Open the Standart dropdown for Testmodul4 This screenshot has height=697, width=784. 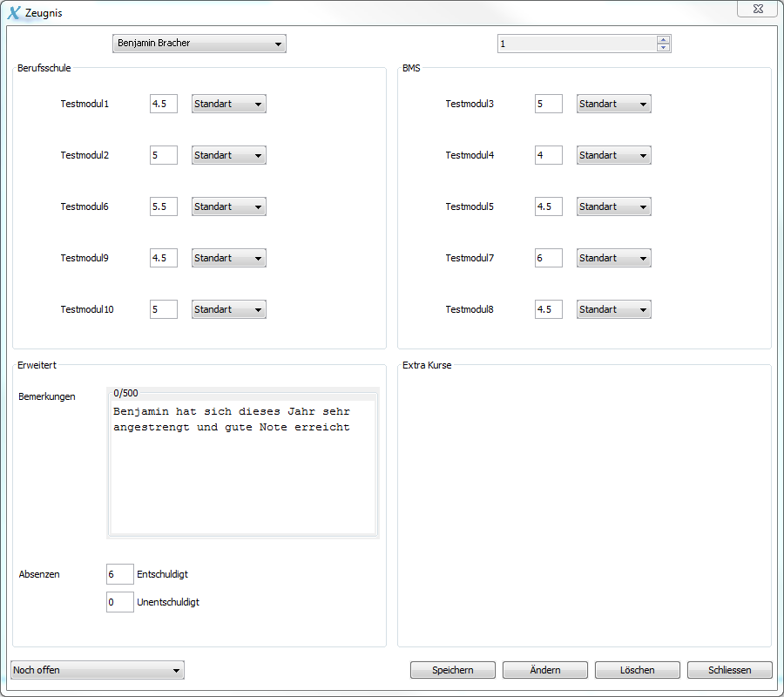614,155
